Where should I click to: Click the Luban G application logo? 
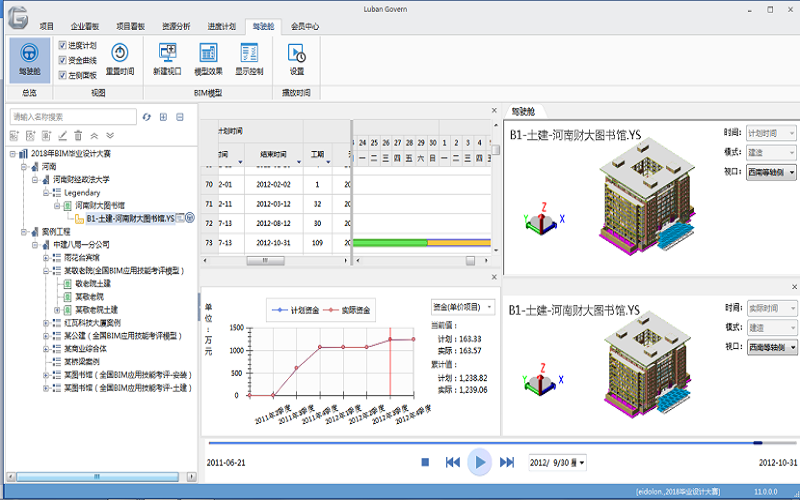(x=18, y=18)
